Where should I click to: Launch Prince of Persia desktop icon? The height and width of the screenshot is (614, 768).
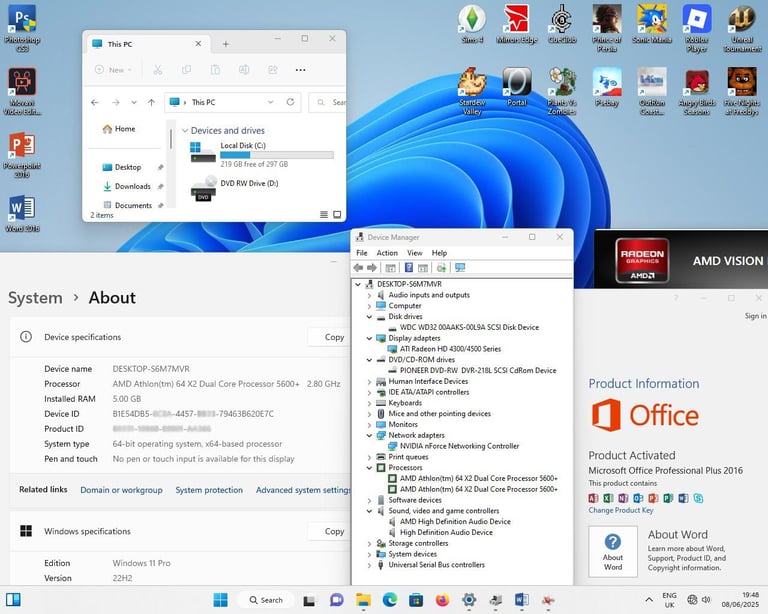pyautogui.click(x=607, y=27)
